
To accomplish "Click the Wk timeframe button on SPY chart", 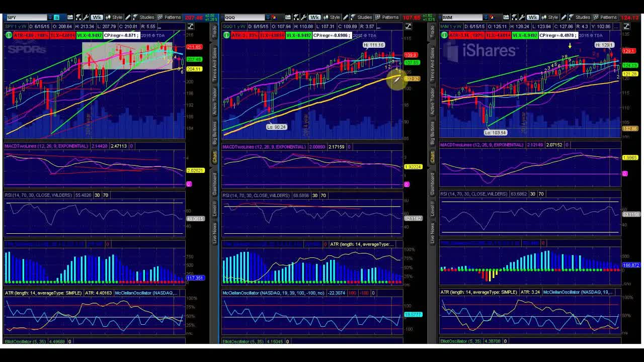I will point(97,17).
